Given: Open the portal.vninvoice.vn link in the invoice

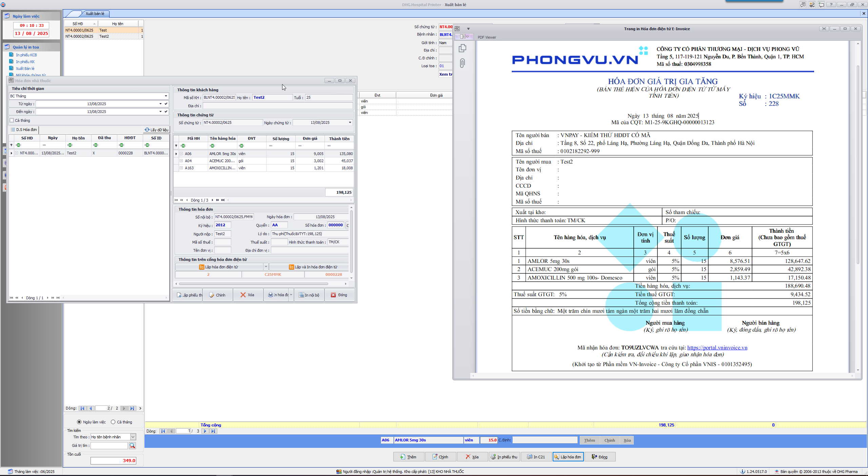Looking at the screenshot, I should tap(717, 347).
